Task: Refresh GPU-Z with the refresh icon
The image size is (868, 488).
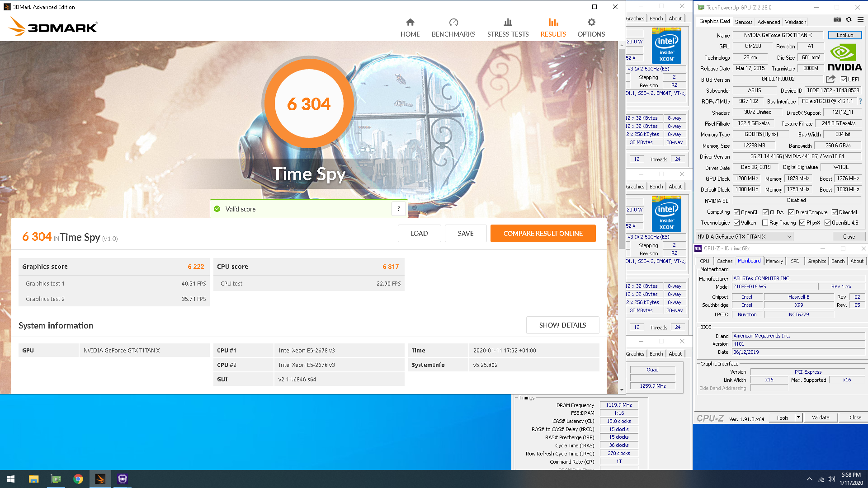Action: [849, 19]
